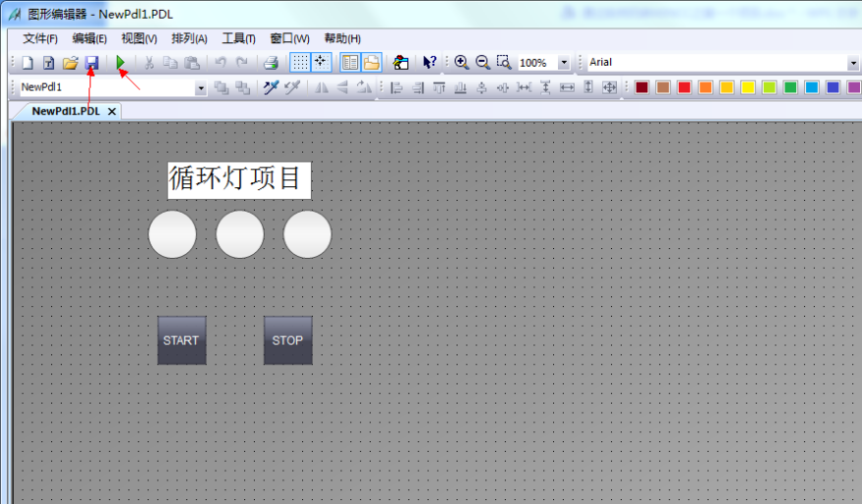Select the START button on canvas
Image resolution: width=862 pixels, height=504 pixels.
[181, 340]
